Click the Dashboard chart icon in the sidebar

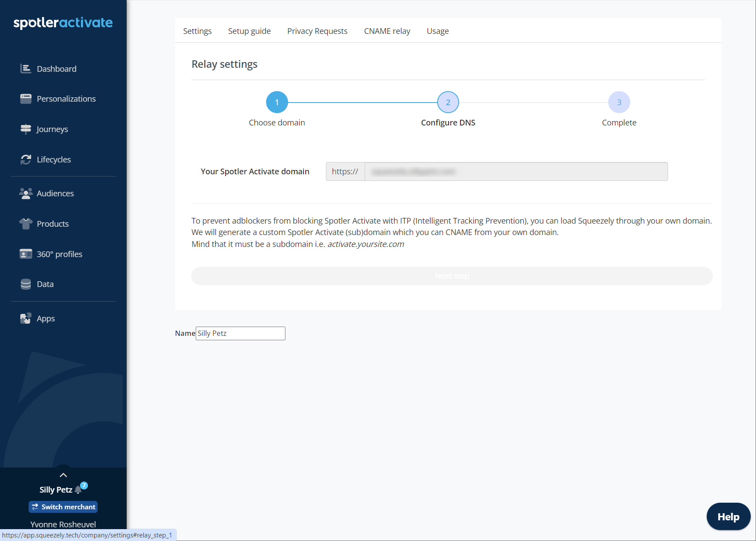click(x=26, y=69)
